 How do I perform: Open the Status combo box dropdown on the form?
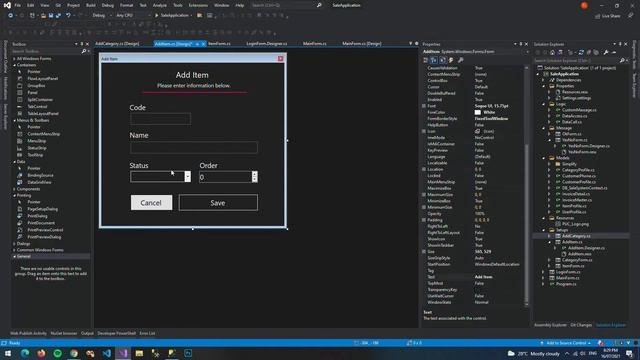point(187,176)
